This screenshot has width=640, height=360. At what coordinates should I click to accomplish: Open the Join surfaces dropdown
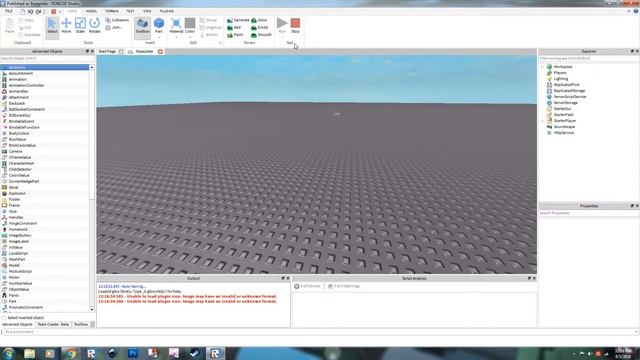pyautogui.click(x=113, y=27)
